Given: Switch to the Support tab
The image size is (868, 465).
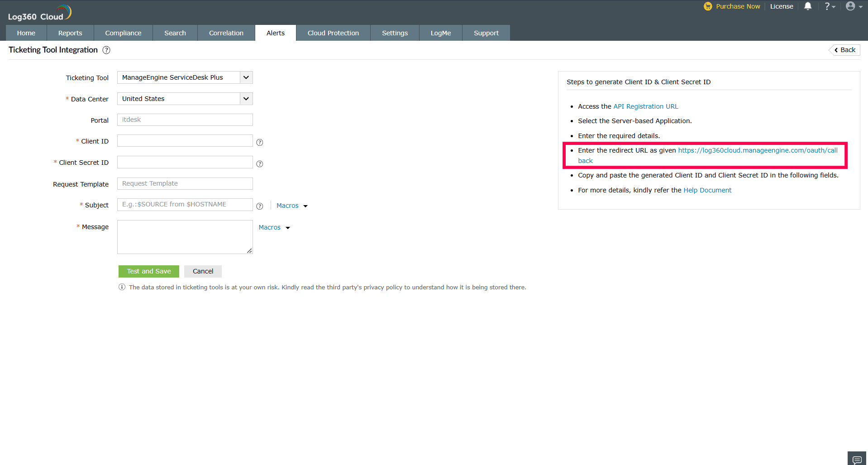Looking at the screenshot, I should click(x=486, y=33).
